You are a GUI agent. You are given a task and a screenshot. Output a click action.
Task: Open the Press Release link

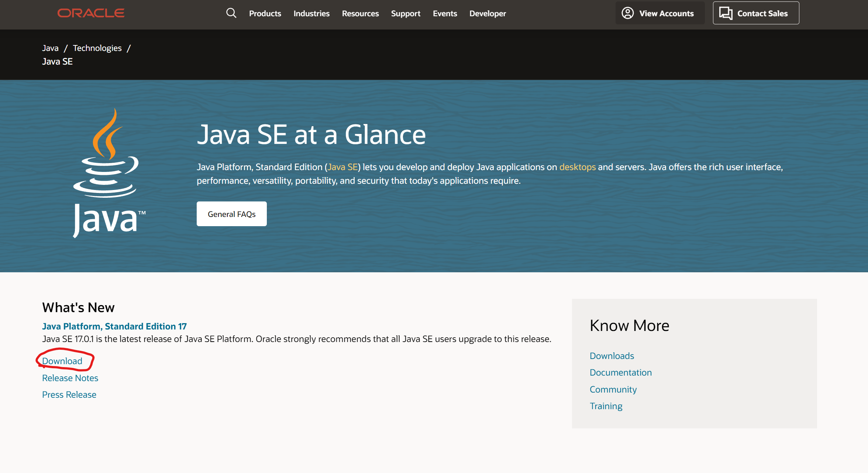(69, 394)
